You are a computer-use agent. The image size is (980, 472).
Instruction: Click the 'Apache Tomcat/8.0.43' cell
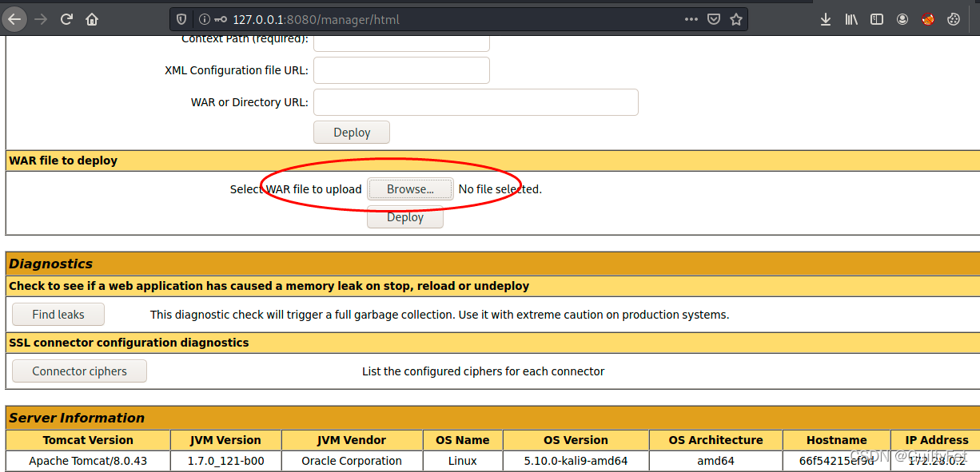[88, 461]
